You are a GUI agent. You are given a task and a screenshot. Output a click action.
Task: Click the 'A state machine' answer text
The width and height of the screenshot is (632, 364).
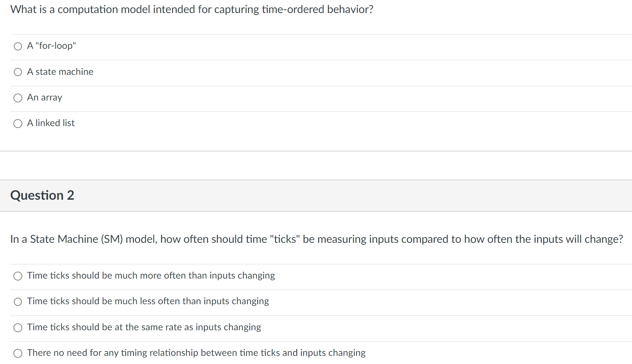pyautogui.click(x=60, y=72)
